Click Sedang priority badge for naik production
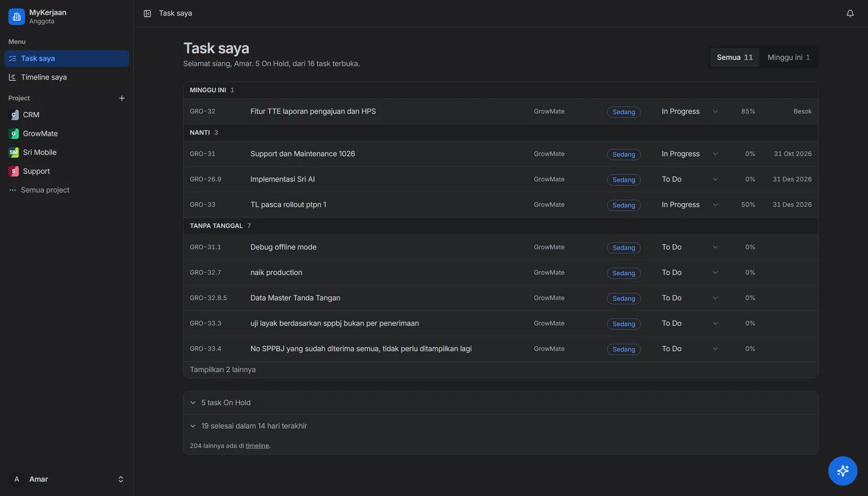 (623, 273)
